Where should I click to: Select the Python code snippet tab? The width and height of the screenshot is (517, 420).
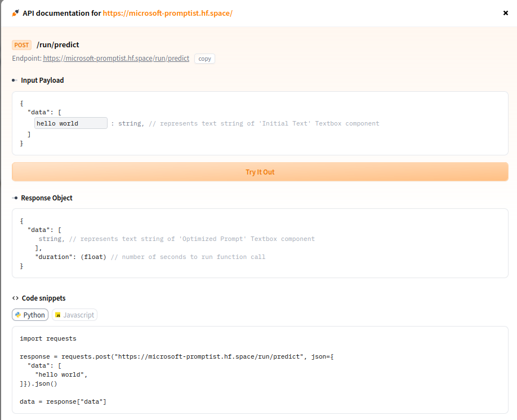(30, 315)
